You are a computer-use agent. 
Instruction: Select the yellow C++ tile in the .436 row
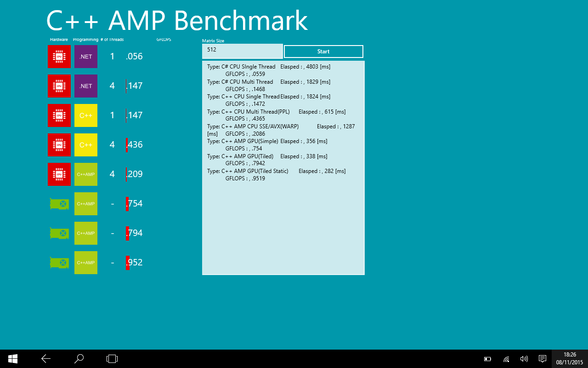(x=86, y=145)
